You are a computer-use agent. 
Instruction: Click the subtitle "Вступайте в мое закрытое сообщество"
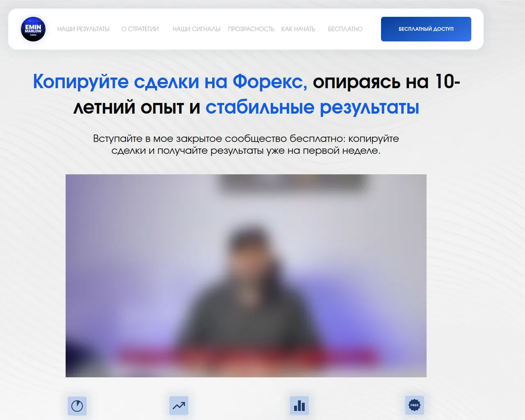[190, 139]
